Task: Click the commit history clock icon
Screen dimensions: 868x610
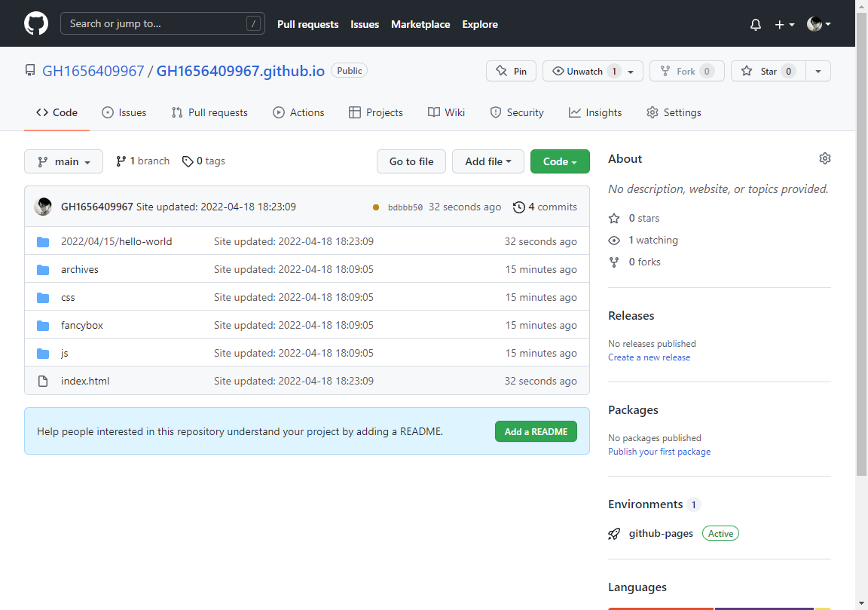Action: pyautogui.click(x=518, y=207)
